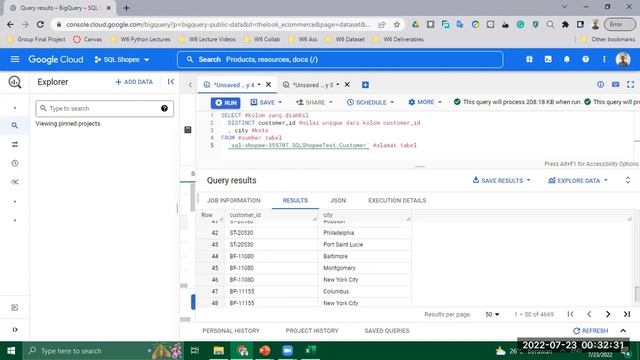
Task: Open search help icon in Explorer search
Action: (164, 109)
